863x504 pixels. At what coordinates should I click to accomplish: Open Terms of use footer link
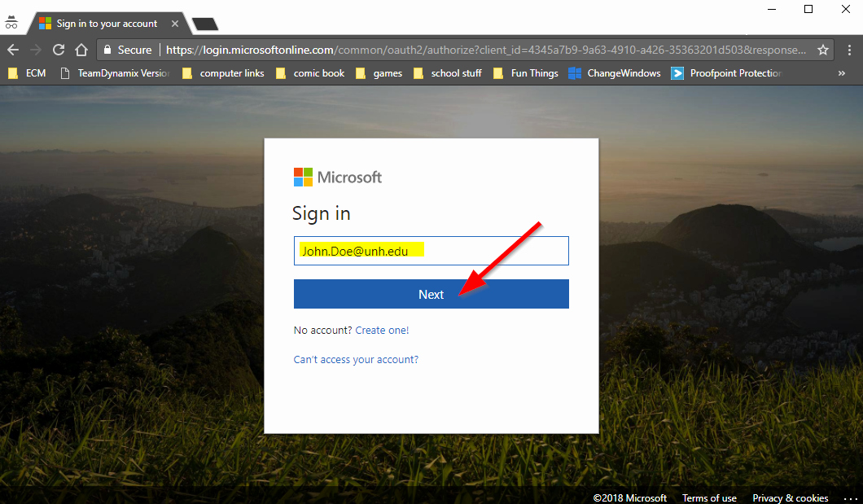(x=709, y=498)
